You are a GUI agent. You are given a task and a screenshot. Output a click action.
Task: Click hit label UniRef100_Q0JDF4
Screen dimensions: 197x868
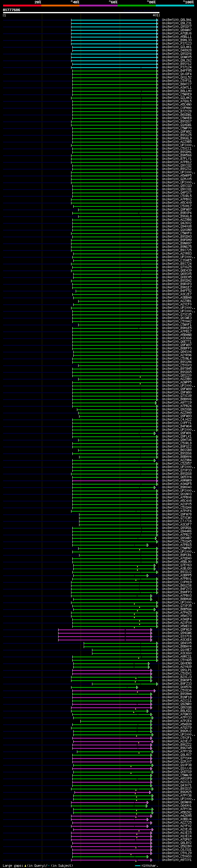pyautogui.click(x=177, y=74)
